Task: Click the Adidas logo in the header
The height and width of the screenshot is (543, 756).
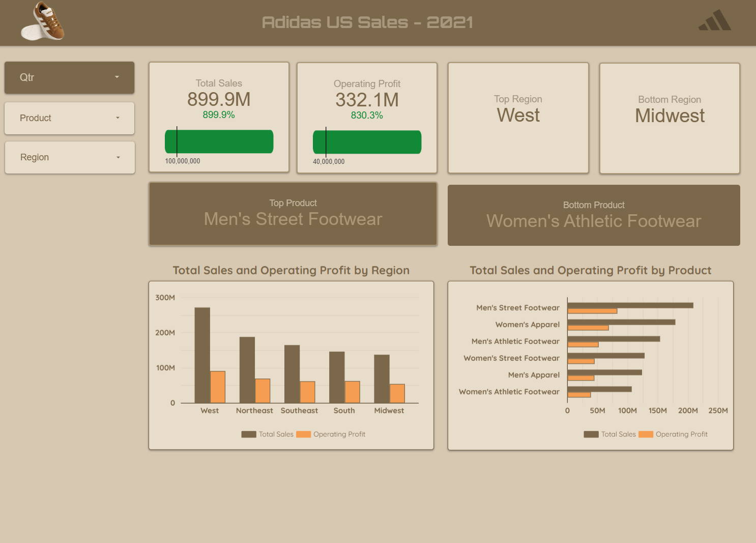Action: 715,20
